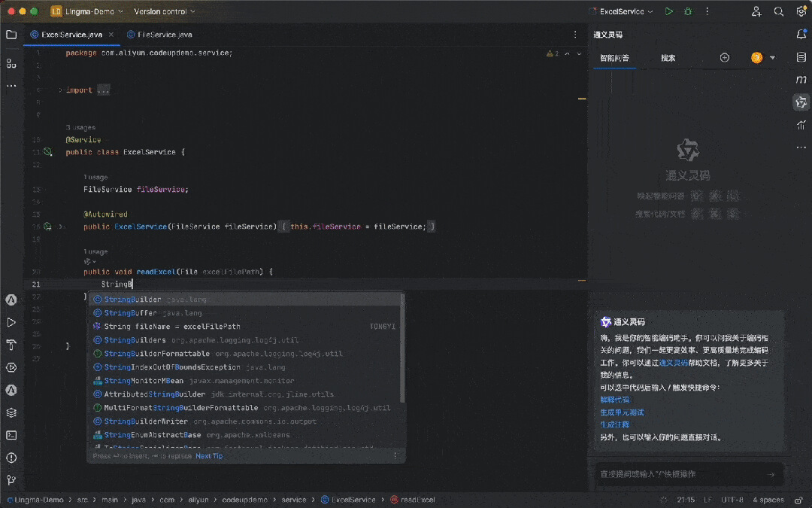Click the Debug bug icon
The image size is (812, 508).
688,11
